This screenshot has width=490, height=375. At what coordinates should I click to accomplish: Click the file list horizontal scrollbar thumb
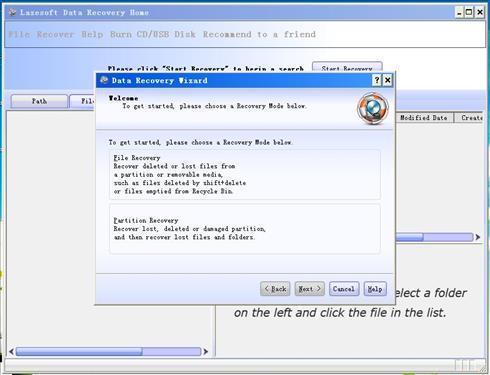pos(409,237)
